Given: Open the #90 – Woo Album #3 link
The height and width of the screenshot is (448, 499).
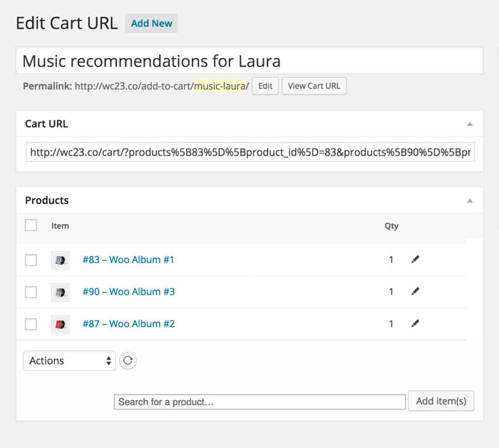Looking at the screenshot, I should point(128,292).
